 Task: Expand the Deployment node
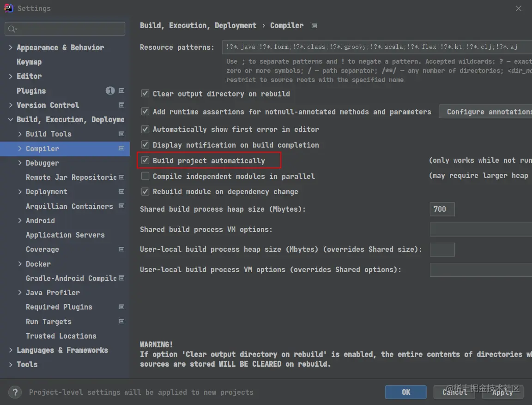20,191
